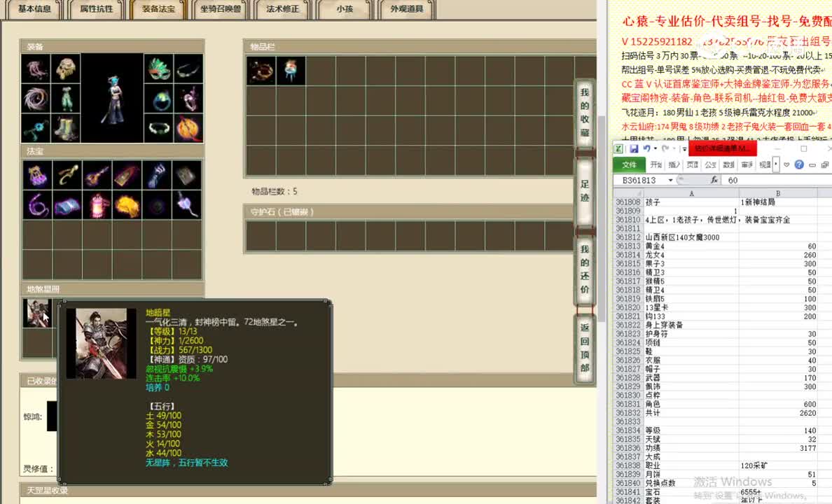Screen dimensions: 832x504
Task: Open the Insert Function fx icon
Action: pos(716,180)
